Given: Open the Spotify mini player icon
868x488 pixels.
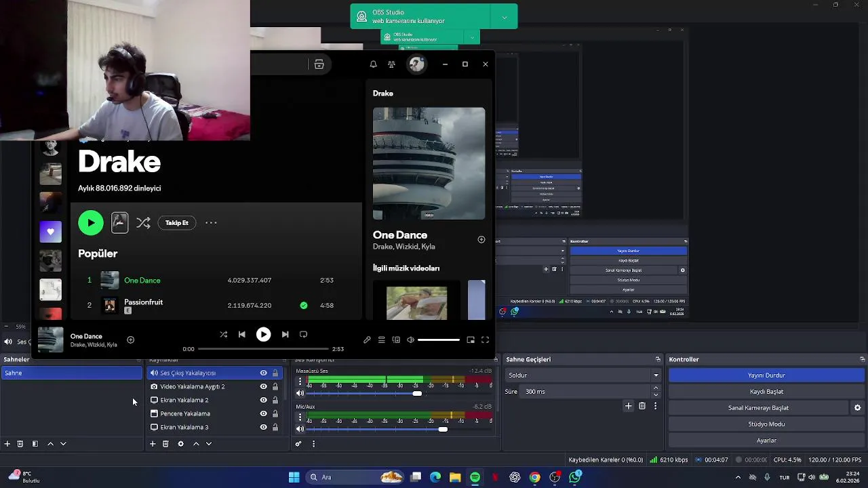Looking at the screenshot, I should [471, 340].
